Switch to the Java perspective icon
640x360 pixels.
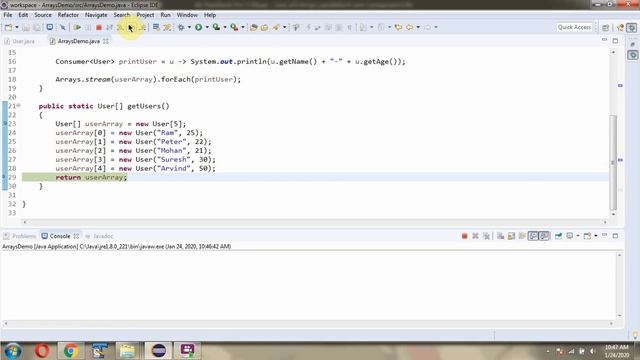click(621, 27)
